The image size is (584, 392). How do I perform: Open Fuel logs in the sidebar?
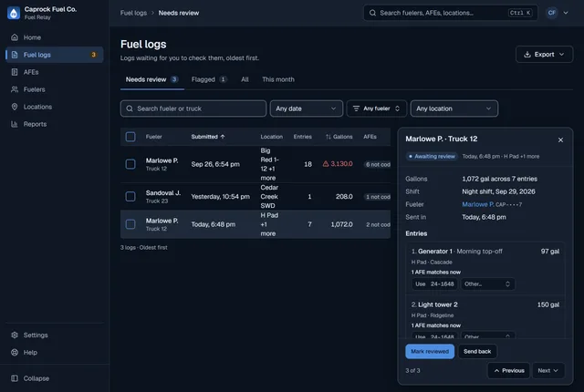pos(55,55)
